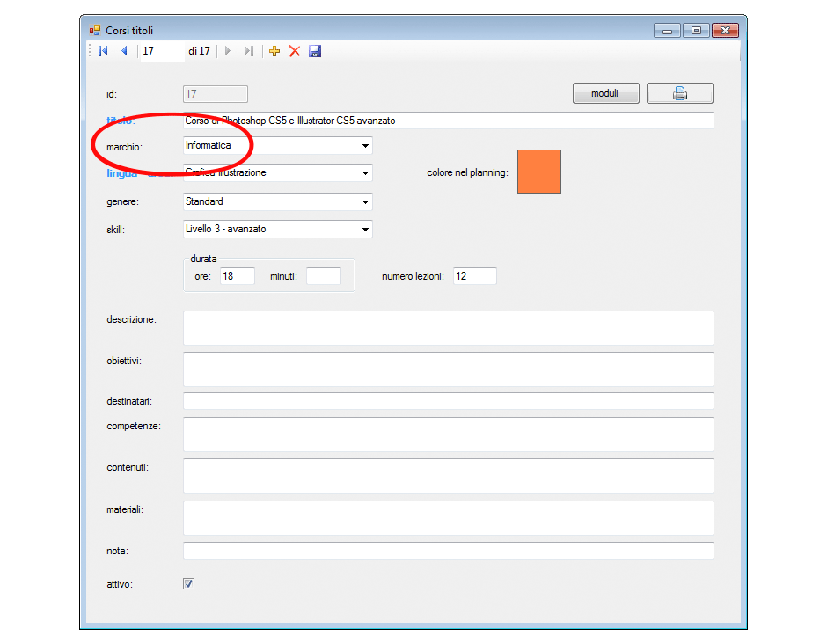Go to the previous record
Screen dimensions: 827x644
(x=124, y=51)
